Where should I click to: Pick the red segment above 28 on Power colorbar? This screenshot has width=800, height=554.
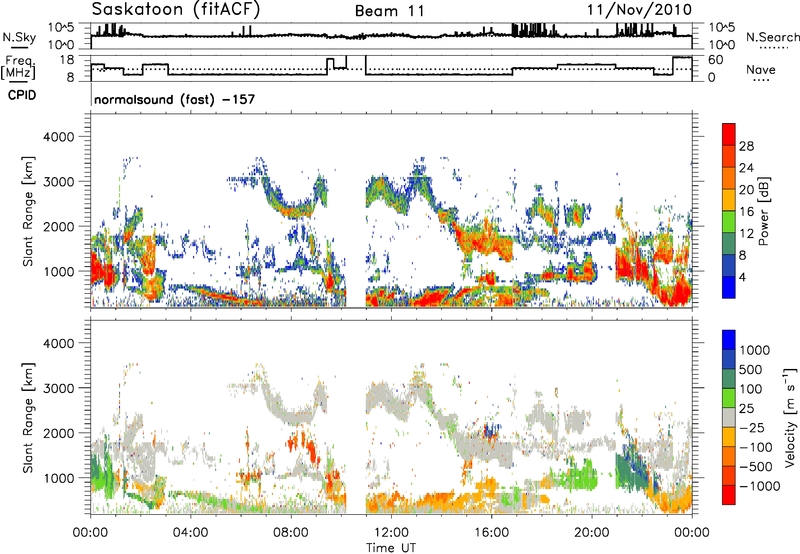pyautogui.click(x=729, y=134)
